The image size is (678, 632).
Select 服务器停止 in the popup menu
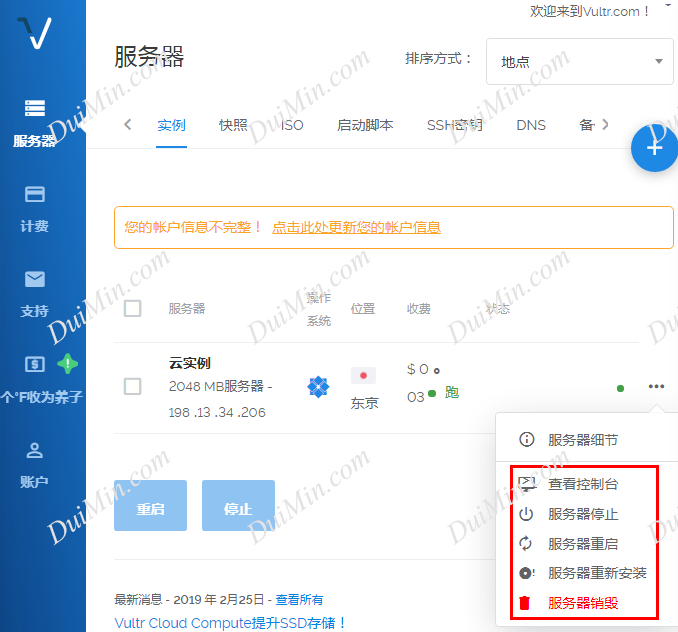[x=583, y=514]
